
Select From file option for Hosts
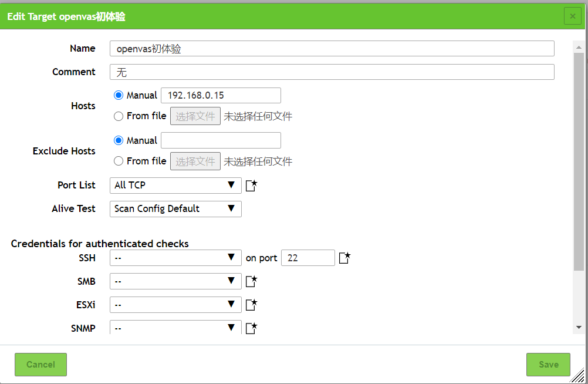pos(119,116)
